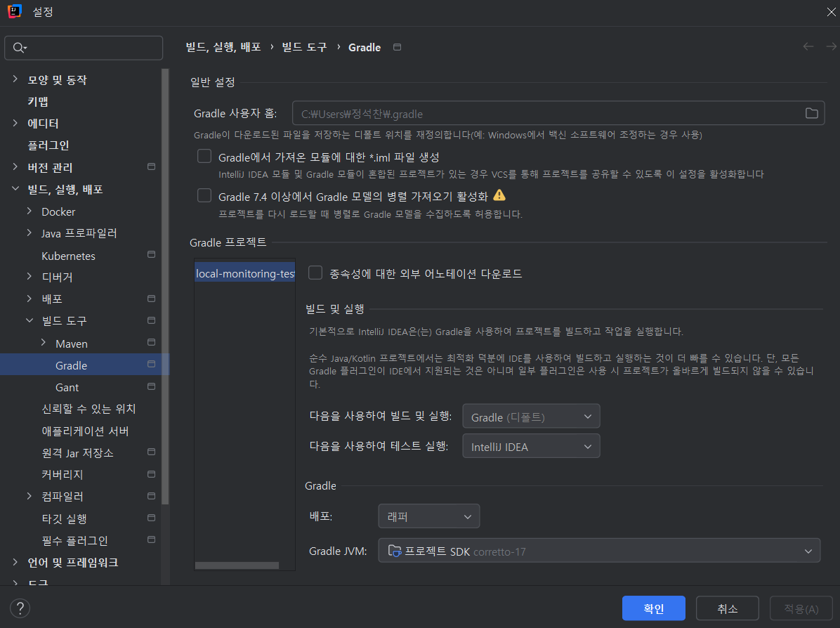The width and height of the screenshot is (840, 628).
Task: Close the 설정 dialog window
Action: (831, 12)
